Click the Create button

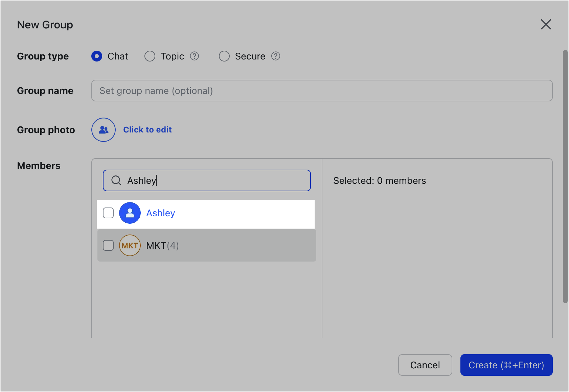[506, 365]
